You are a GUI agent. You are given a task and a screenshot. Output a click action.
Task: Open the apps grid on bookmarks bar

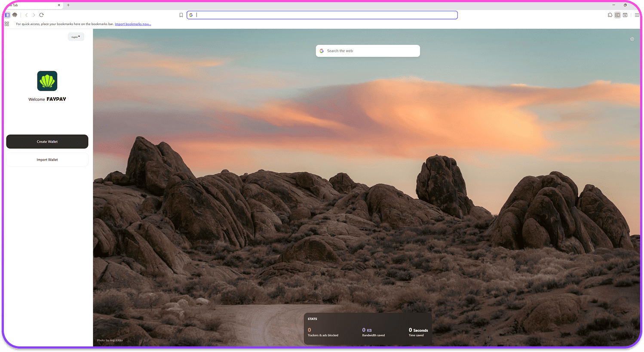click(x=7, y=24)
